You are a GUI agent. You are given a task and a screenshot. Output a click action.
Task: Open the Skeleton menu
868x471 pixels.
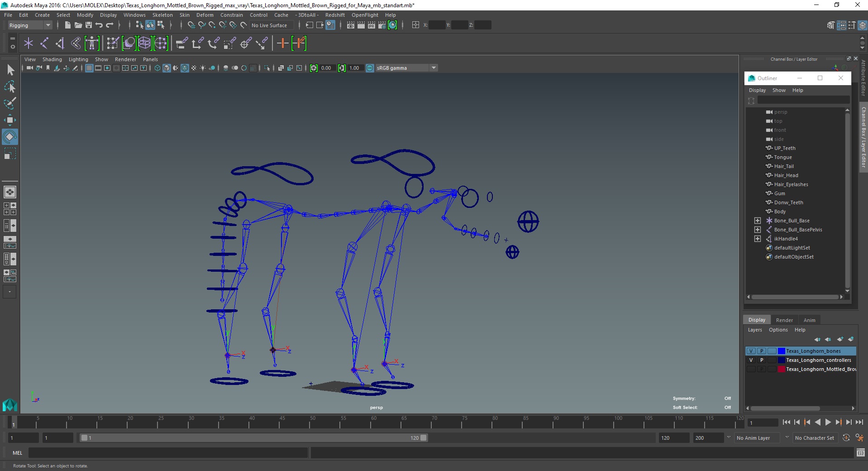162,15
